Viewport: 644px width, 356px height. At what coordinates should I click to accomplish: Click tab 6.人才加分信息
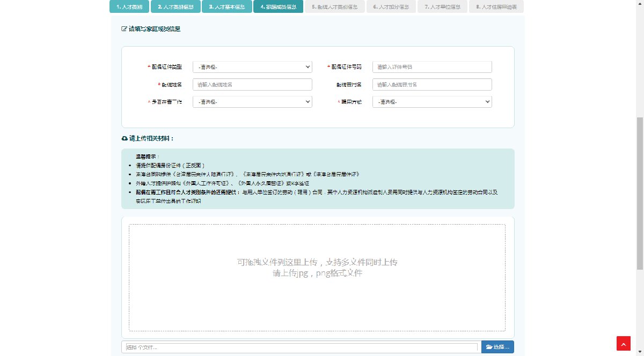[x=391, y=7]
